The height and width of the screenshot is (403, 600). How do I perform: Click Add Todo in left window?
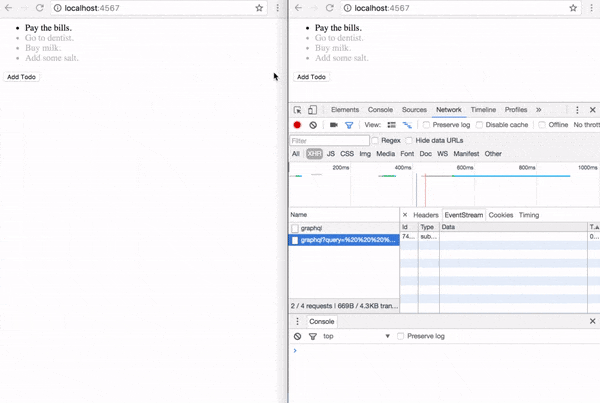click(21, 77)
